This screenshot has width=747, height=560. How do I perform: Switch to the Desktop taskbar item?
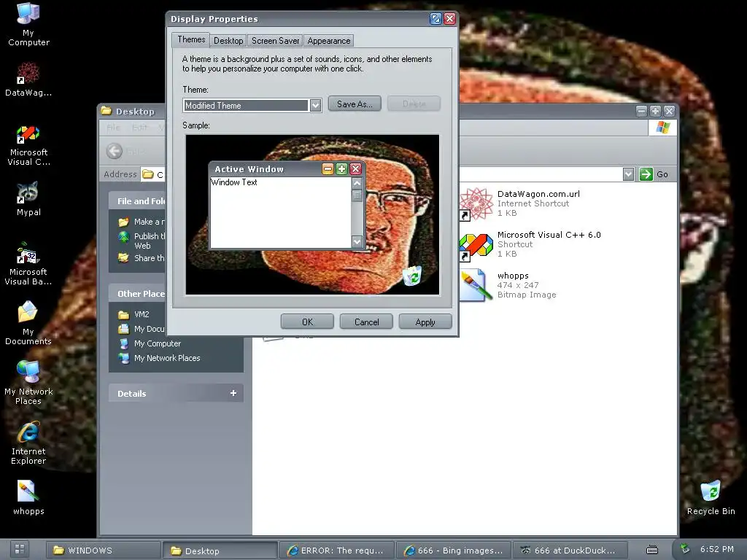(220, 551)
